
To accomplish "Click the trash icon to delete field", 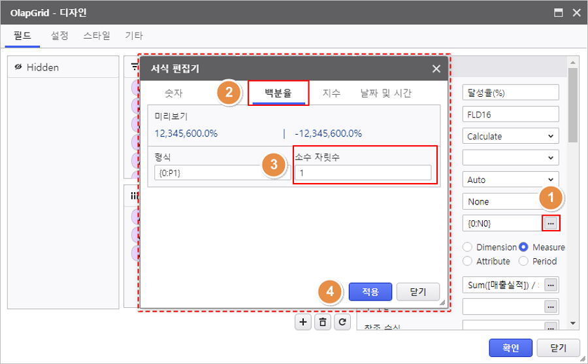I will click(x=323, y=322).
